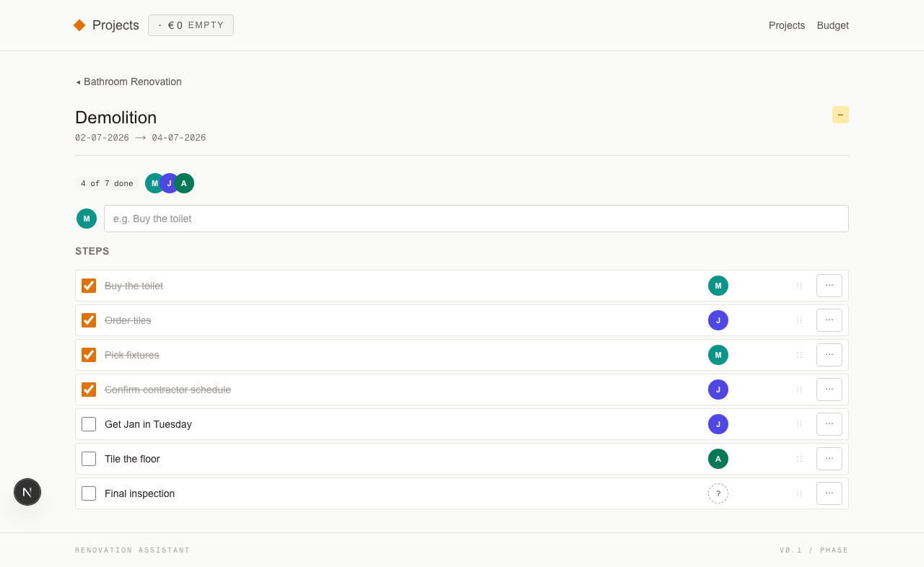Open more options for Tile the floor

point(829,459)
